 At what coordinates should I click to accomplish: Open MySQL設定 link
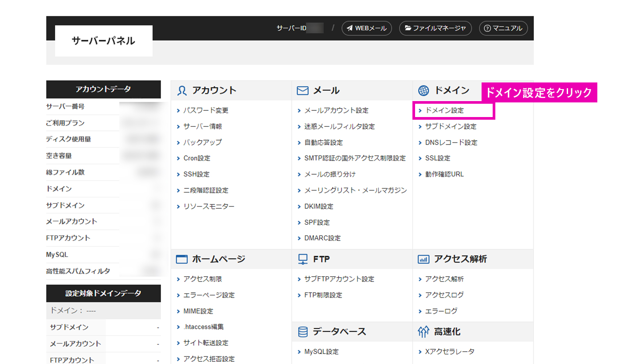tap(321, 352)
